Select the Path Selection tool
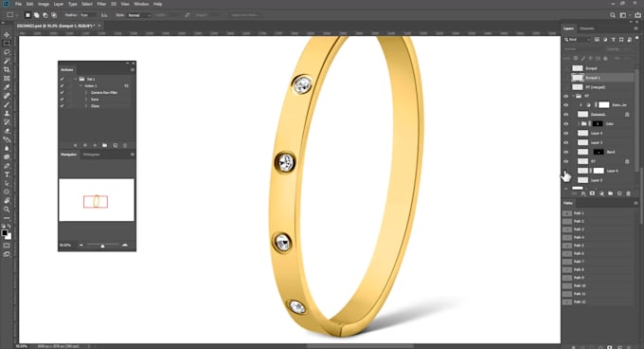The image size is (644, 349). coord(7,183)
